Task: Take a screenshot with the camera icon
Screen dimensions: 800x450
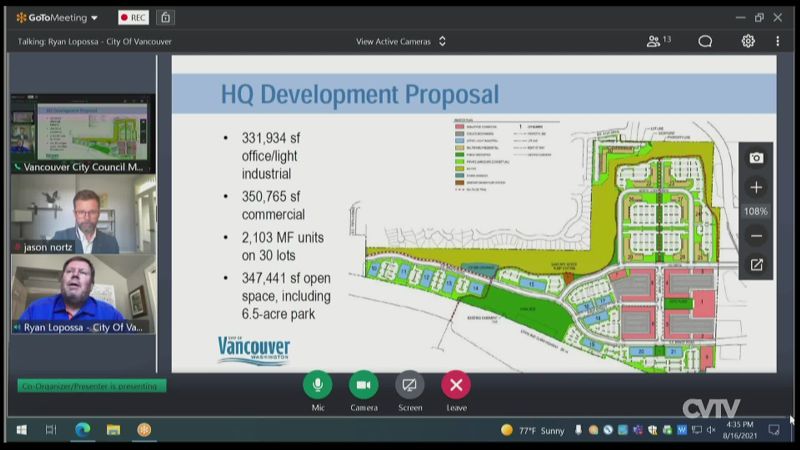Action: tap(756, 158)
